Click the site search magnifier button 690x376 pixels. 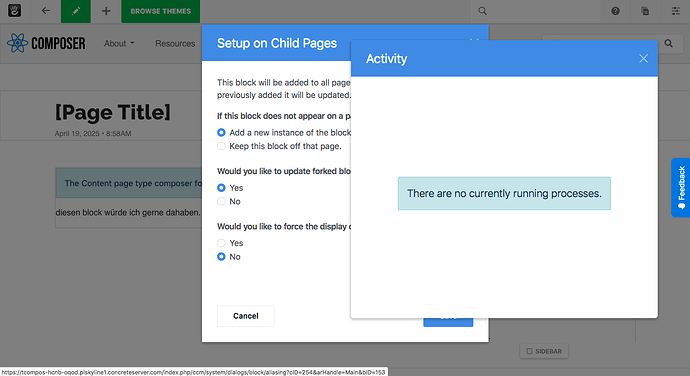[x=668, y=43]
